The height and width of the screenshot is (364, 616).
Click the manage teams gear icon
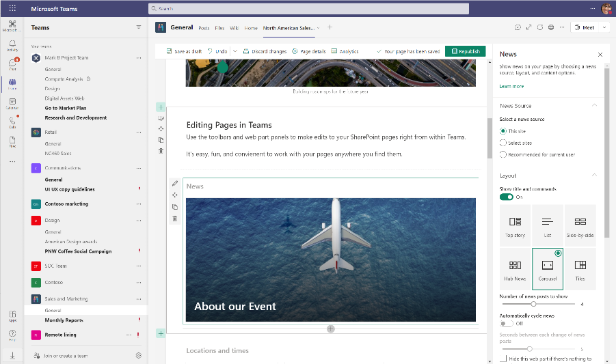[139, 355]
